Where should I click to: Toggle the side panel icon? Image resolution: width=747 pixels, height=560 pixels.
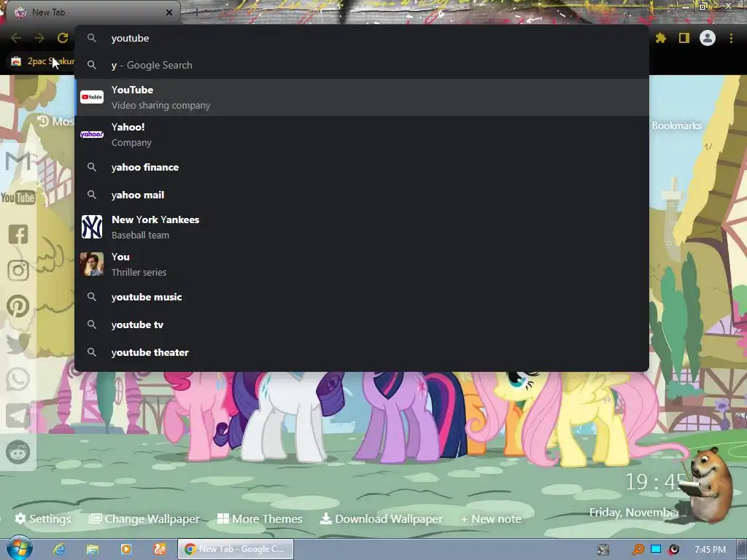(x=684, y=38)
